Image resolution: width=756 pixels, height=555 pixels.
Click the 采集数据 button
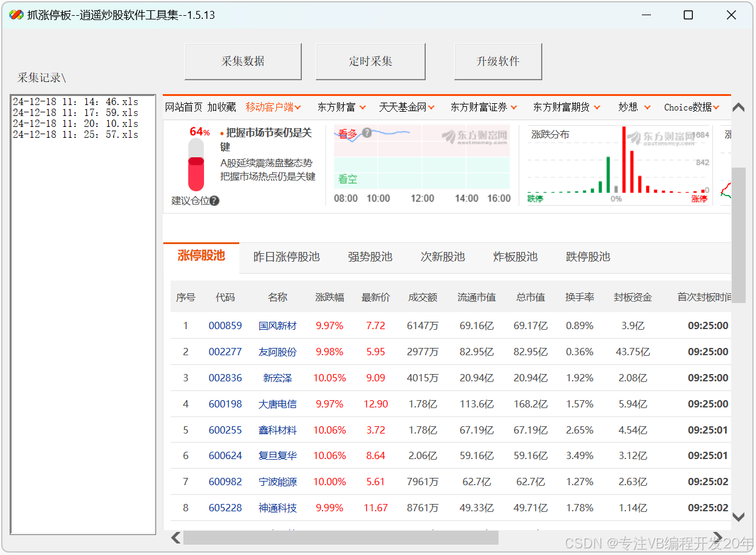tap(243, 61)
